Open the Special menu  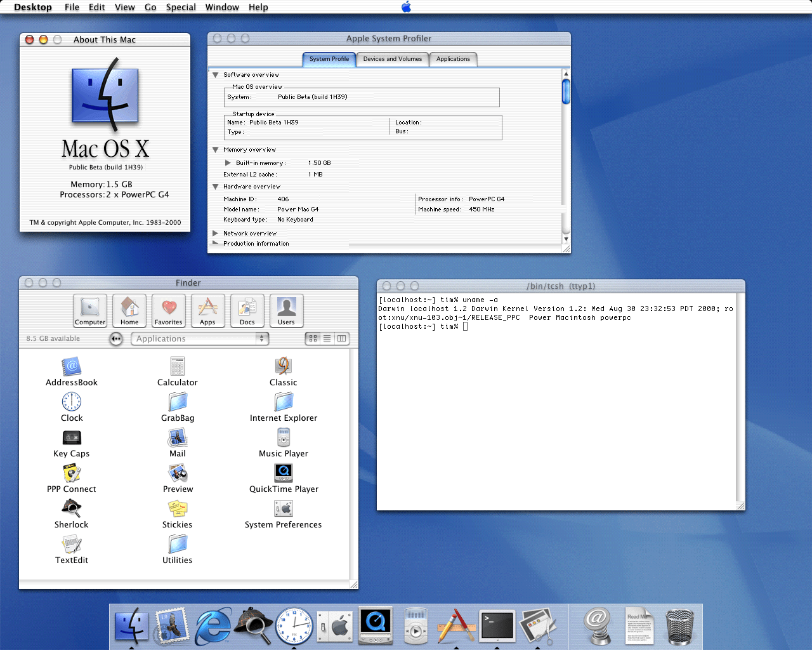tap(180, 7)
